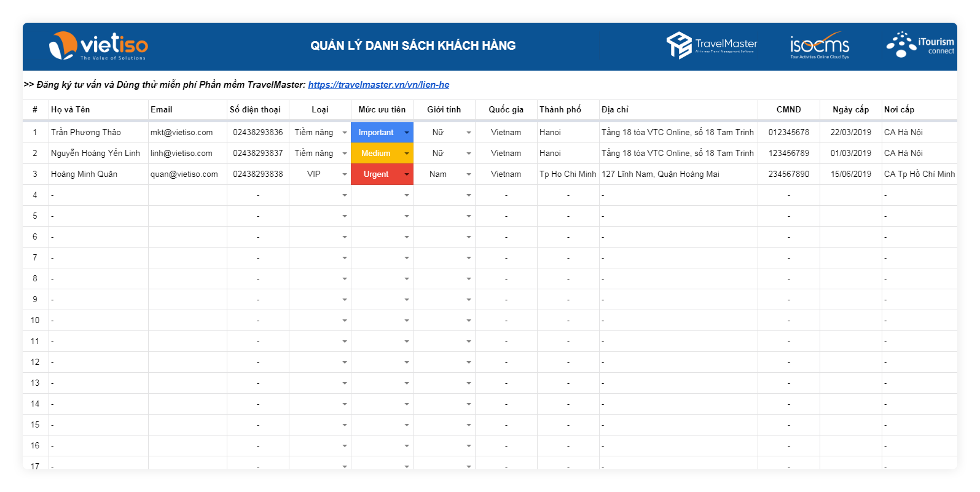Select the CMND column header
This screenshot has width=980, height=492.
pyautogui.click(x=789, y=109)
